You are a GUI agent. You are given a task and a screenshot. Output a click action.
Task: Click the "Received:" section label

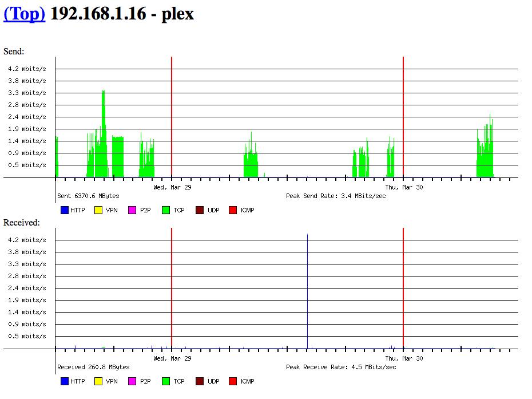pos(22,223)
